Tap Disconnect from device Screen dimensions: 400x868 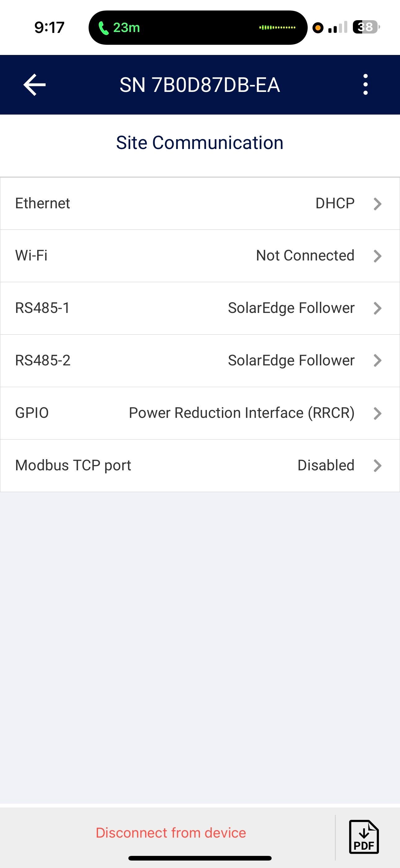pyautogui.click(x=171, y=833)
